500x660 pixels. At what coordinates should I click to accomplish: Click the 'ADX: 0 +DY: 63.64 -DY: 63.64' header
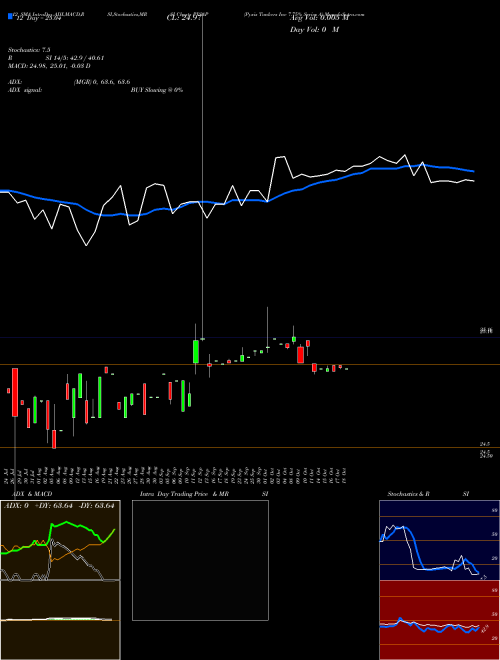[x=59, y=506]
